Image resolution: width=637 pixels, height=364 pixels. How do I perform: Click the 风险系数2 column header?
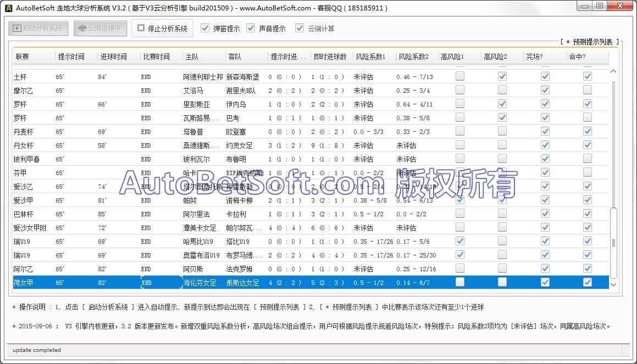[417, 57]
